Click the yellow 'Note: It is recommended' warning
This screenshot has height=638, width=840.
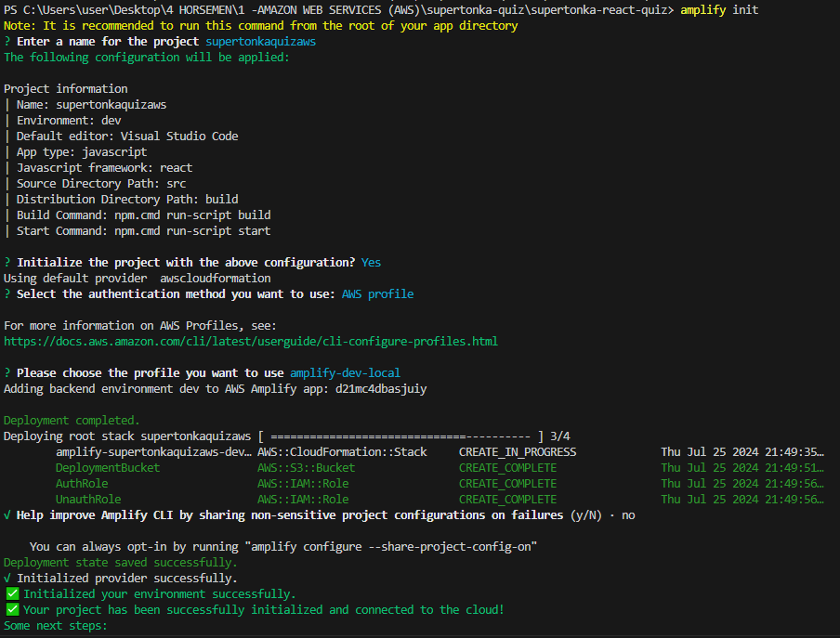point(260,26)
